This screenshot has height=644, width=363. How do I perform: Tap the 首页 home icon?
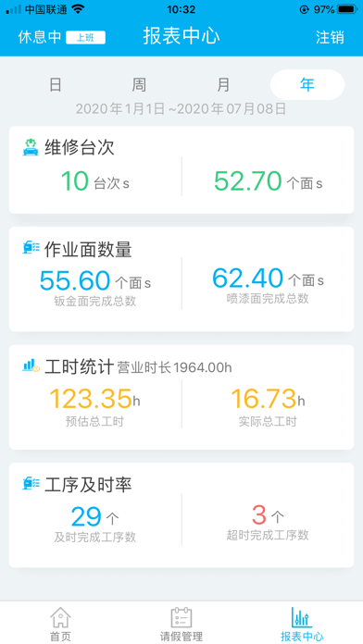coord(60,618)
